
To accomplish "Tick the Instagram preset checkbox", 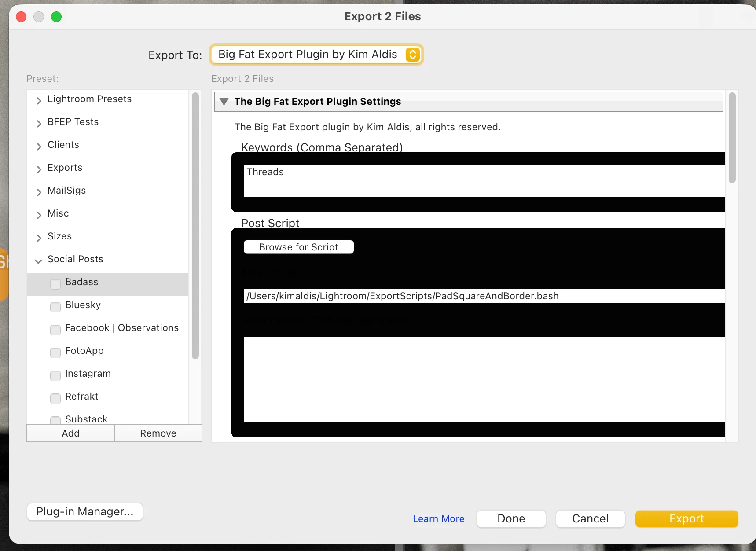I will click(x=55, y=375).
